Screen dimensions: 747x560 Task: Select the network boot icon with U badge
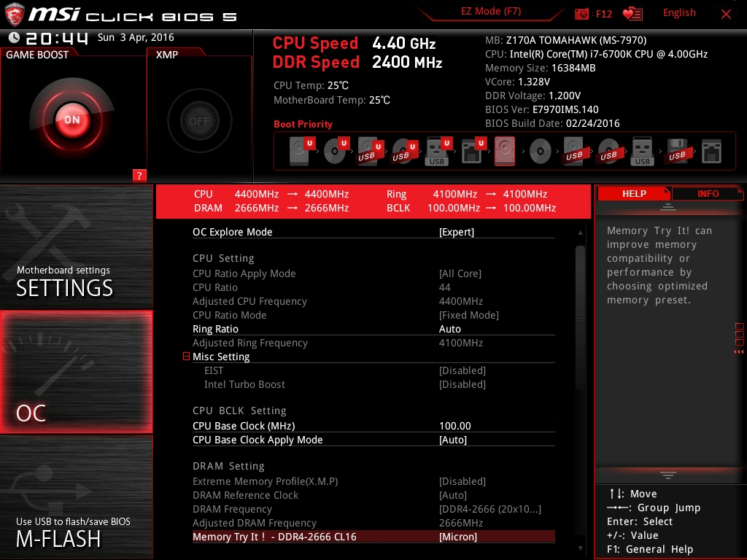click(x=473, y=151)
